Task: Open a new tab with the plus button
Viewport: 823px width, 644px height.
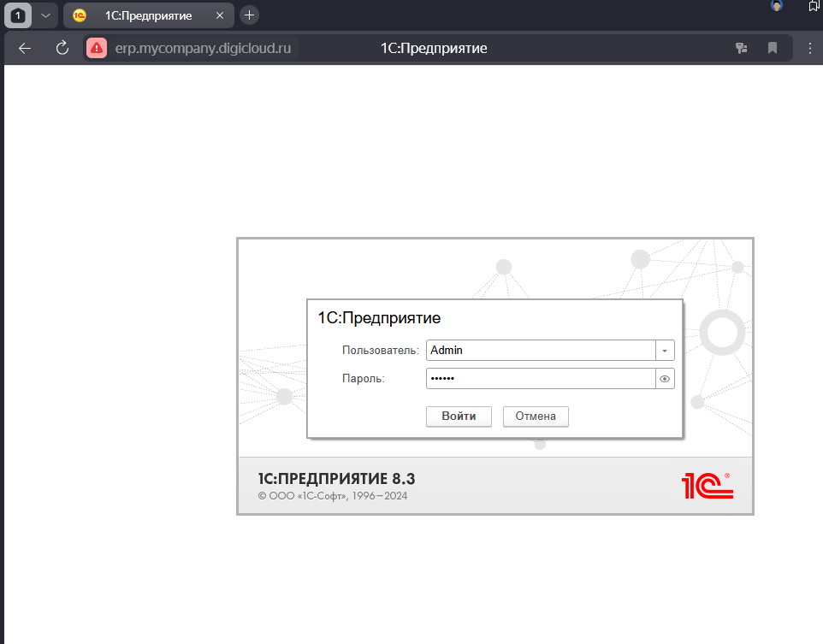Action: pos(248,15)
